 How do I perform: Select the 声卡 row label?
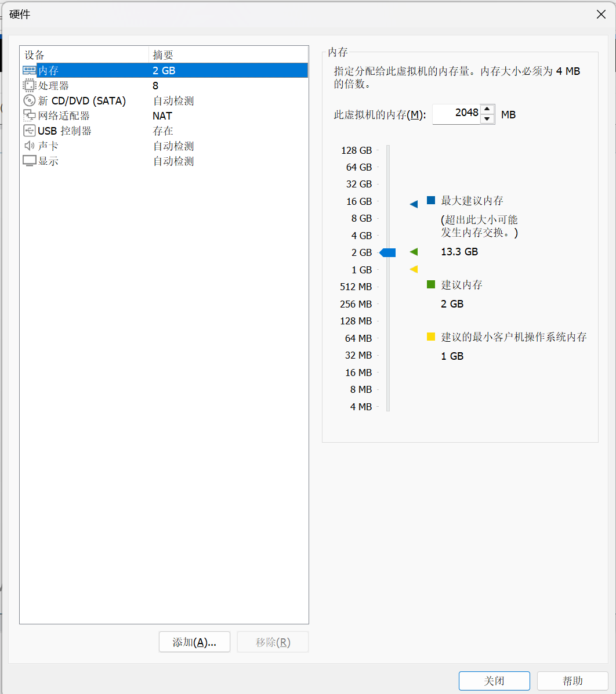(x=48, y=146)
